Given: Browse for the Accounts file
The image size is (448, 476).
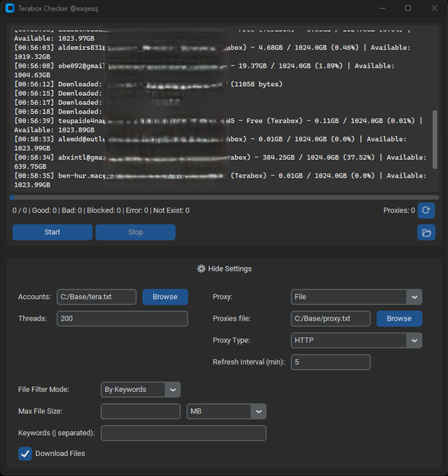Looking at the screenshot, I should coord(164,297).
